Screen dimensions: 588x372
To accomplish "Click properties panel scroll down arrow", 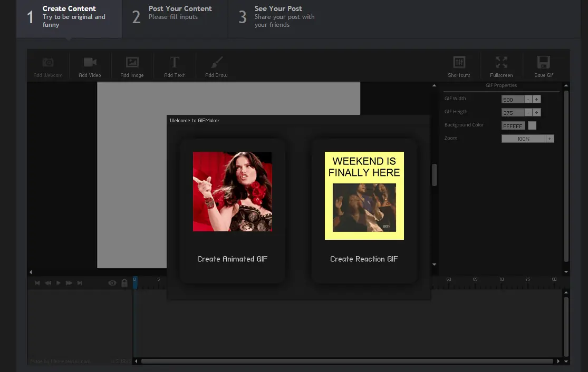I will [566, 272].
